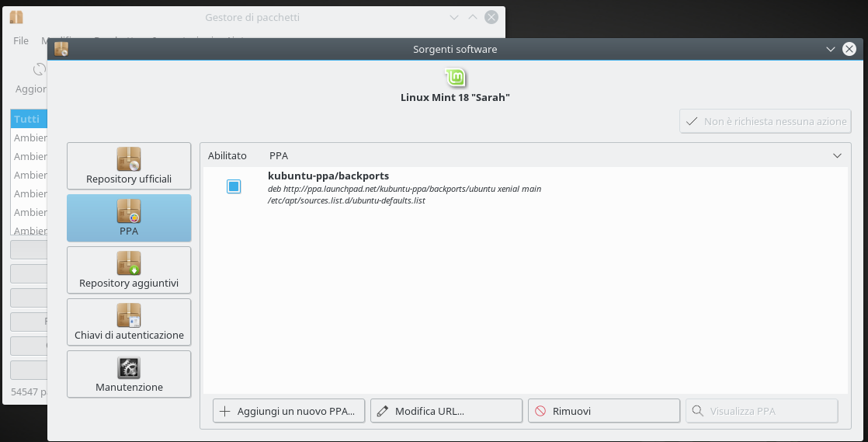Click the ubuntu-defaults.list path text
Viewport: 868px width, 442px height.
[x=346, y=200]
